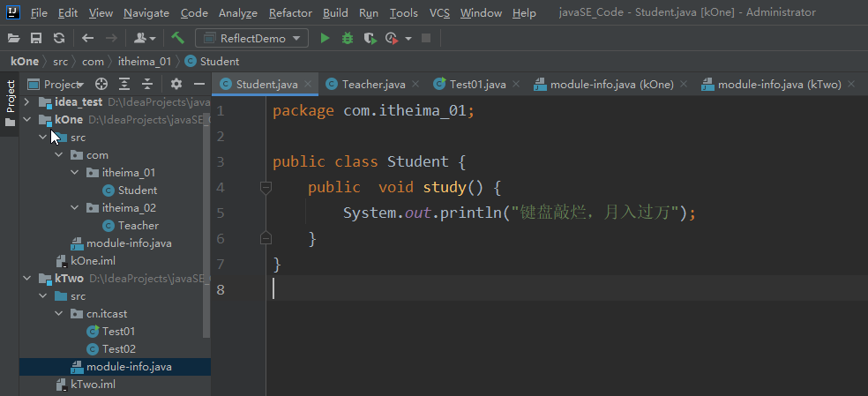Collapse the cn.itcast package node
Viewport: 868px width, 396px height.
[x=59, y=314]
